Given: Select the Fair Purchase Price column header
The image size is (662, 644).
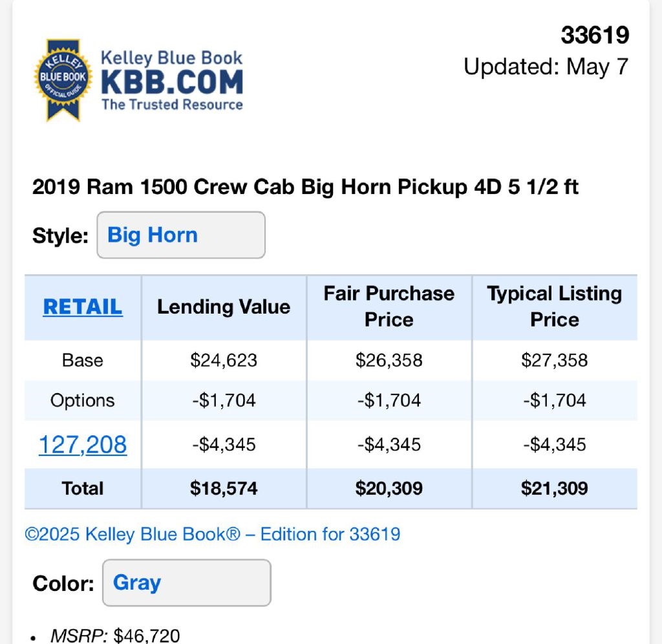Looking at the screenshot, I should (x=389, y=306).
